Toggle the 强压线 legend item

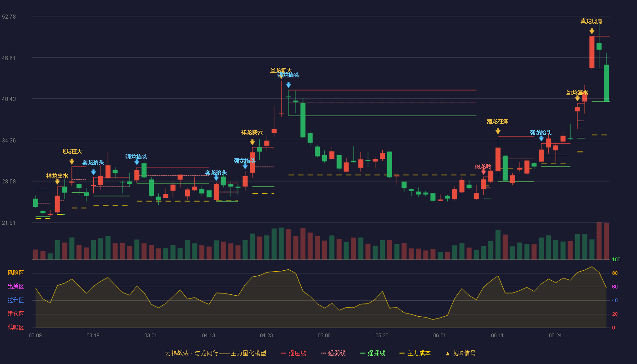pos(293,353)
